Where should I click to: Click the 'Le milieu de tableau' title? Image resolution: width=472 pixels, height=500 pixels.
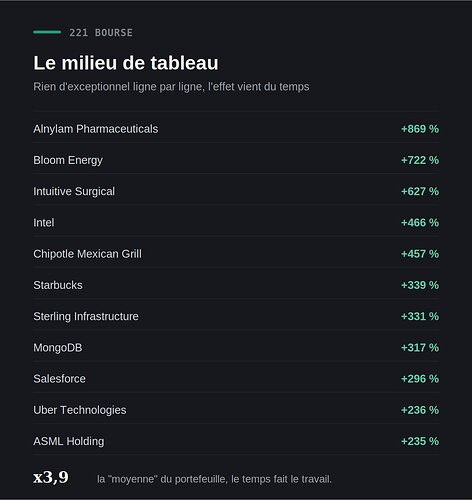(x=126, y=63)
